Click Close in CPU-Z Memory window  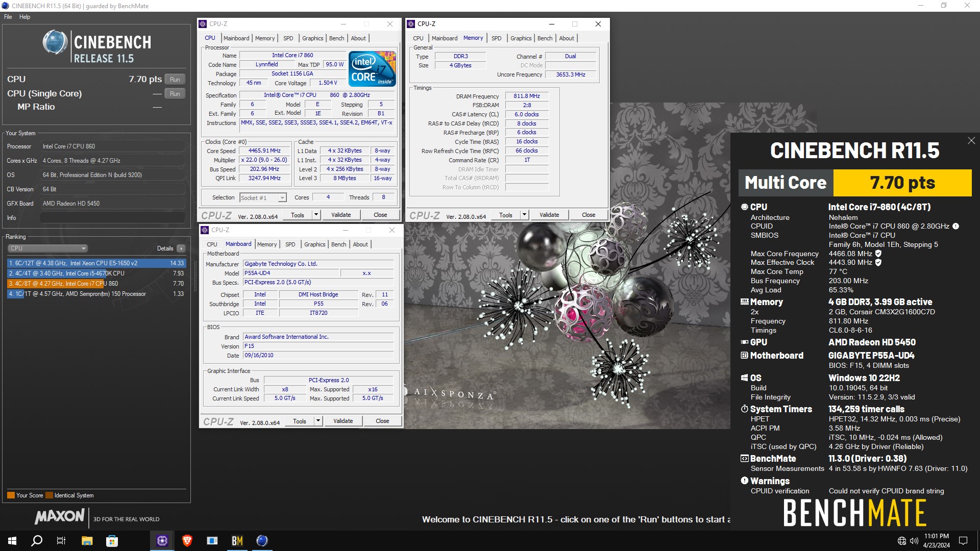pos(589,215)
